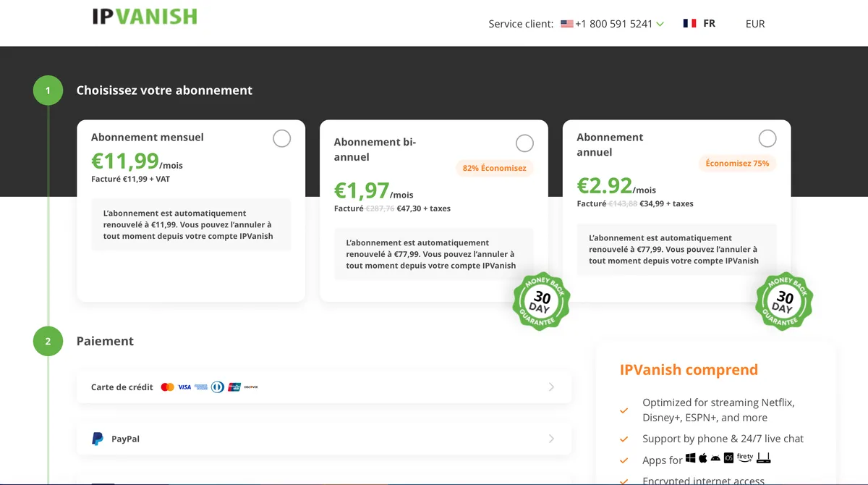Click the Choisissez votre abonnement heading
The height and width of the screenshot is (485, 868).
[x=165, y=90]
